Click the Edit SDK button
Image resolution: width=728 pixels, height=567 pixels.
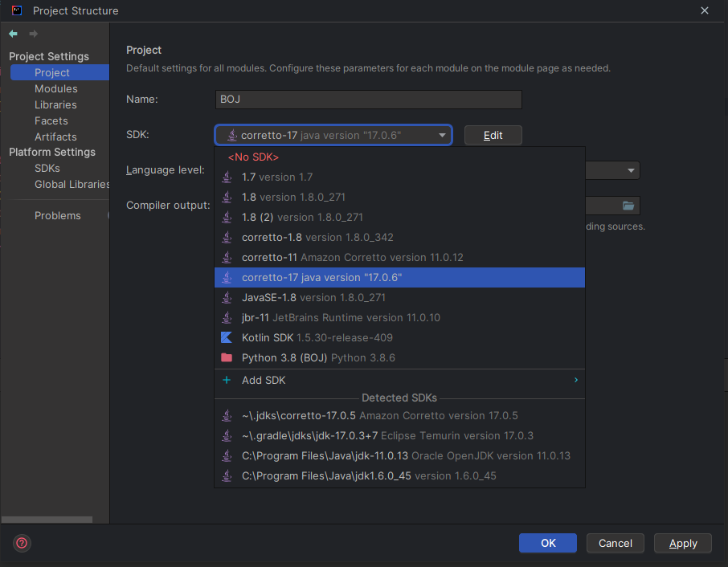point(493,135)
